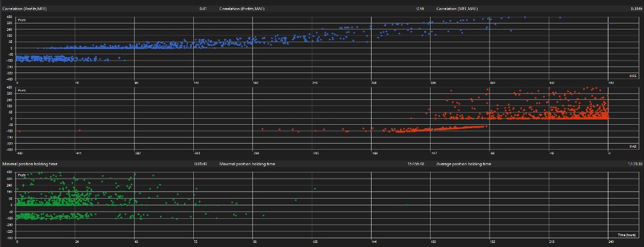
Task: Click the Profit label on blue MFE chart
Action: pyautogui.click(x=21, y=19)
